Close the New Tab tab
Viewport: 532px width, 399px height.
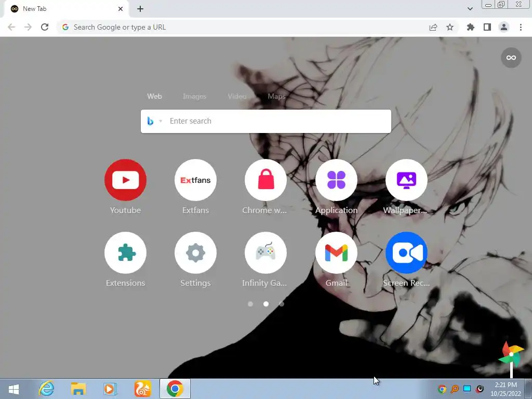click(x=121, y=9)
